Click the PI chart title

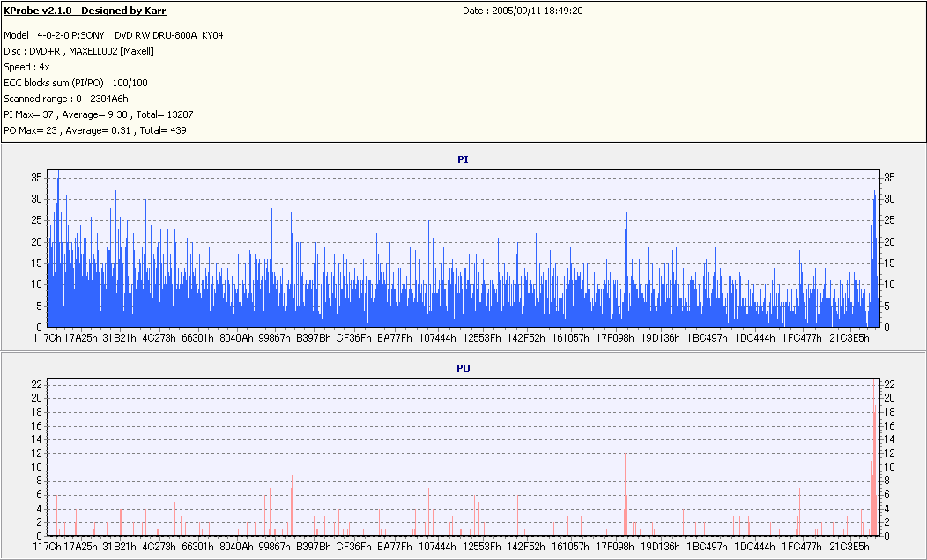point(463,159)
